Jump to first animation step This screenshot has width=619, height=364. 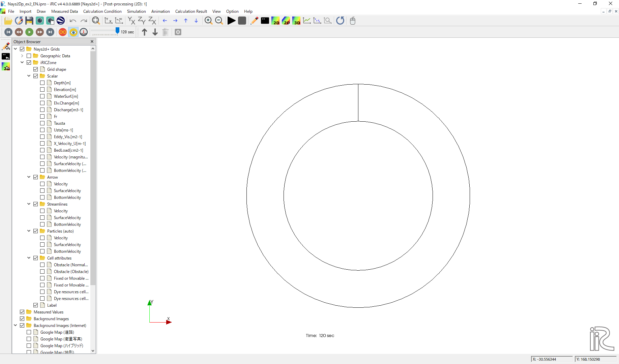pyautogui.click(x=8, y=32)
